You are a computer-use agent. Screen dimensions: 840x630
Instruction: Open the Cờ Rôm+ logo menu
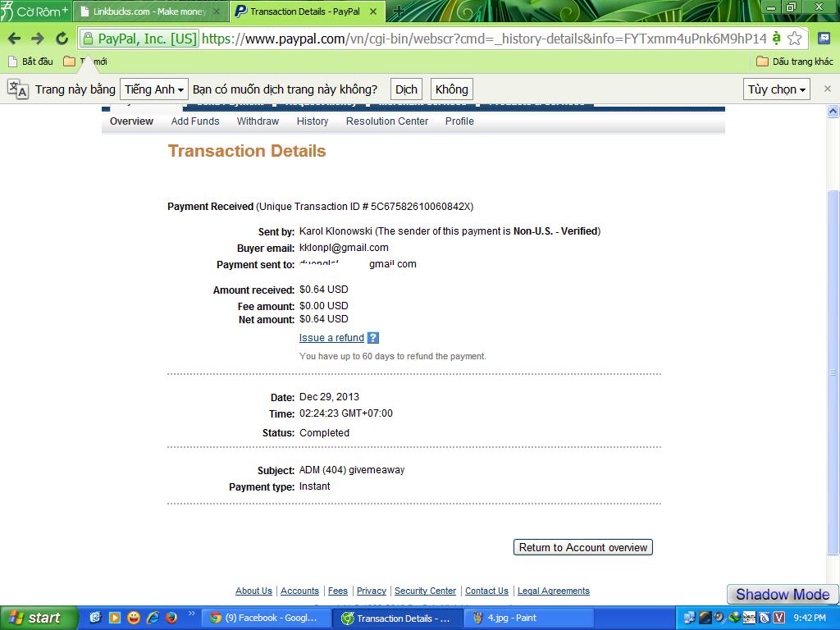pyautogui.click(x=35, y=11)
